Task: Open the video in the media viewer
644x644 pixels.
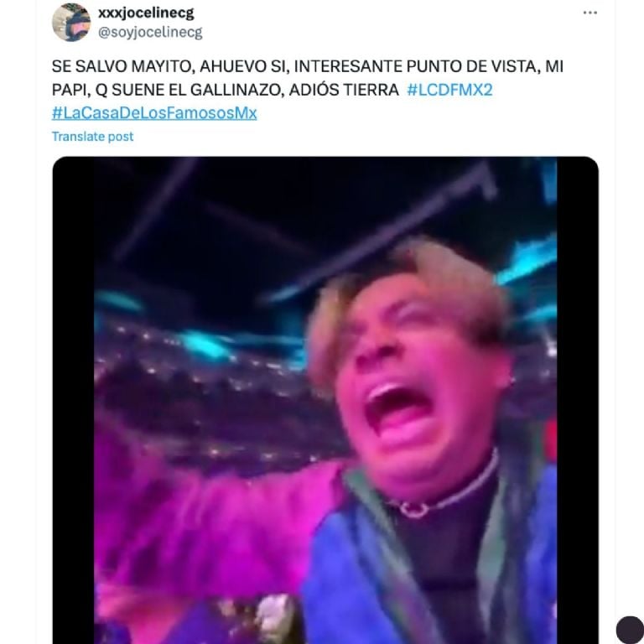Action: click(x=325, y=394)
